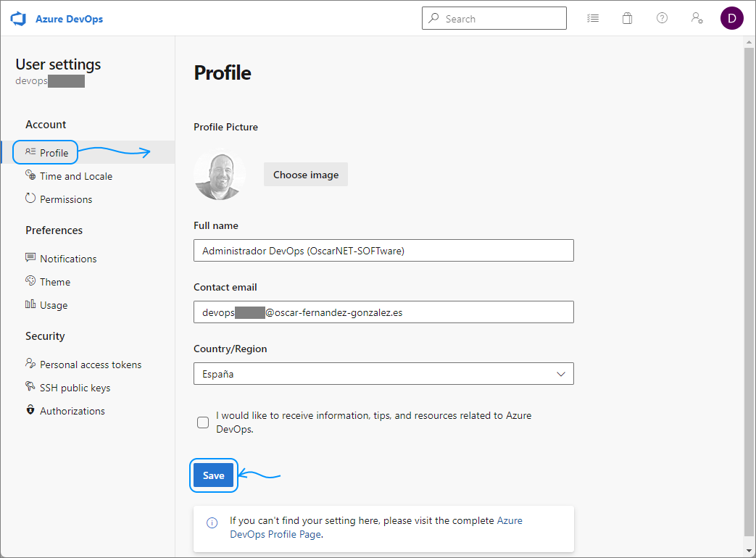Image resolution: width=756 pixels, height=558 pixels.
Task: Click the Account section label
Action: click(x=46, y=125)
